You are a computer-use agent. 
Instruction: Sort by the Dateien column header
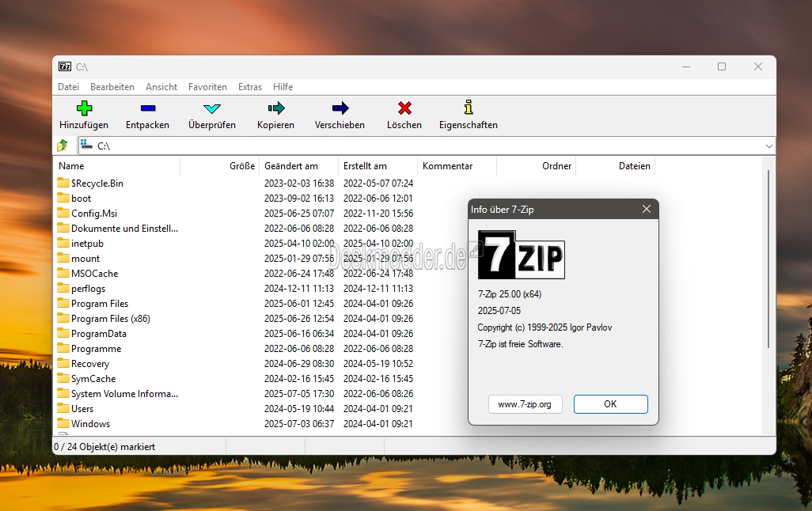(616, 166)
